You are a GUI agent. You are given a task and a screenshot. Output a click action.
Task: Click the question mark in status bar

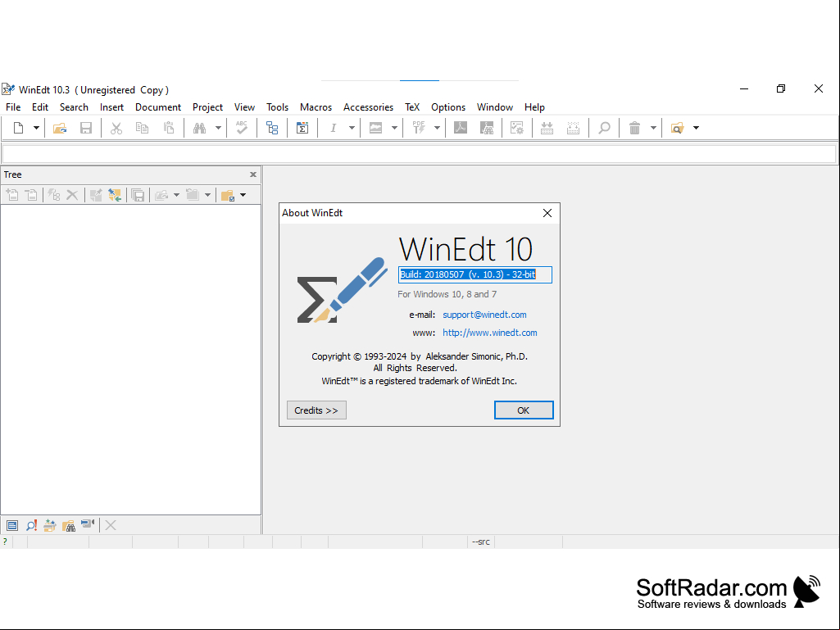6,542
